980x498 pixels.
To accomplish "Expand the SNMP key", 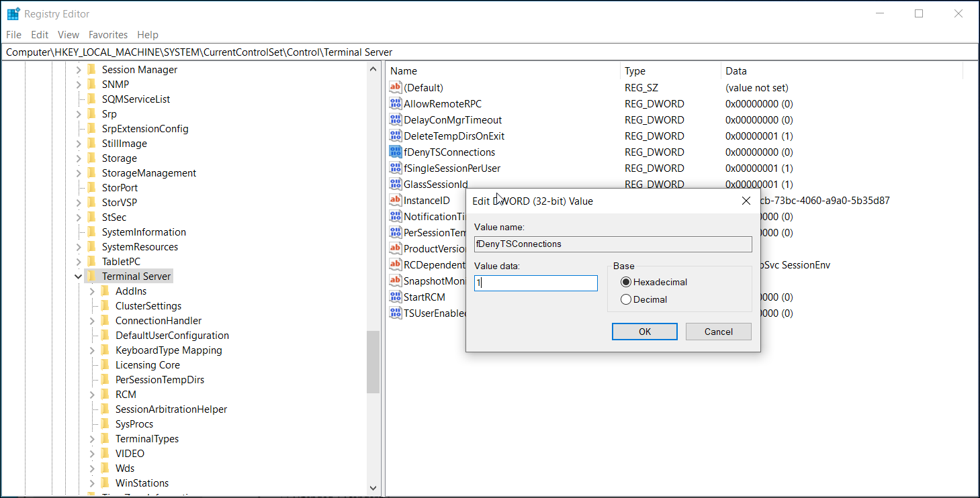I will 79,85.
